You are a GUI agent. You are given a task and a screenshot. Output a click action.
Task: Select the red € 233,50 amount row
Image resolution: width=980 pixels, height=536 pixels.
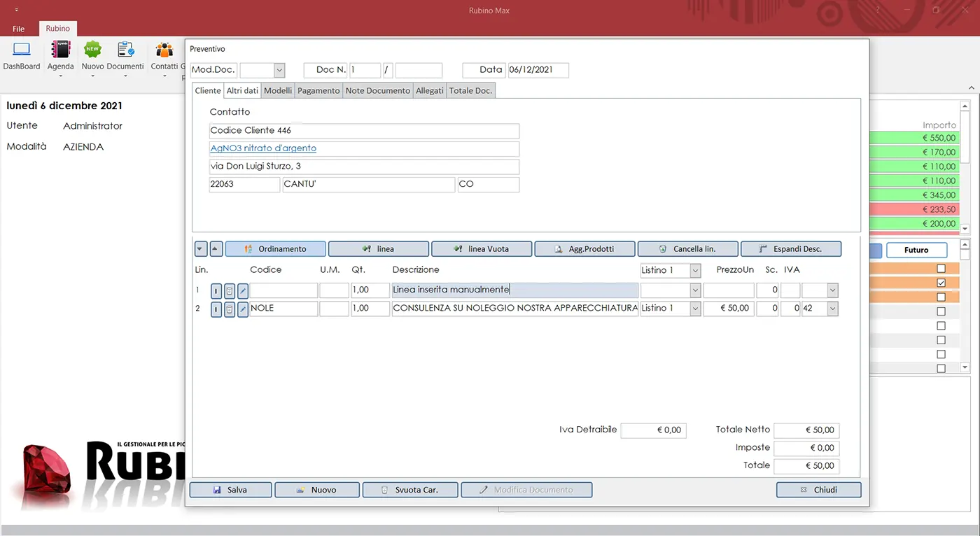913,209
